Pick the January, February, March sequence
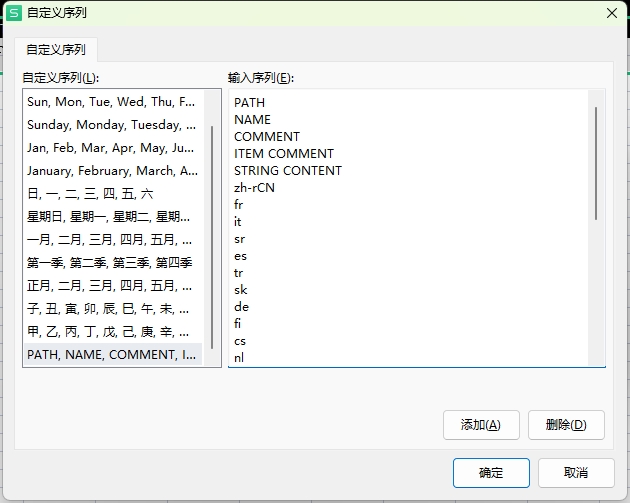Screen dimensions: 630x503 113,171
